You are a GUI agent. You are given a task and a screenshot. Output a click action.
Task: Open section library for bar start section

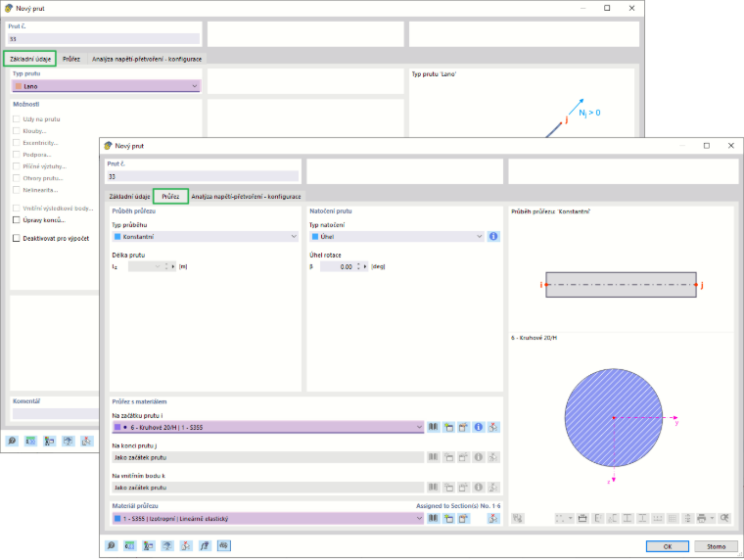(x=434, y=427)
